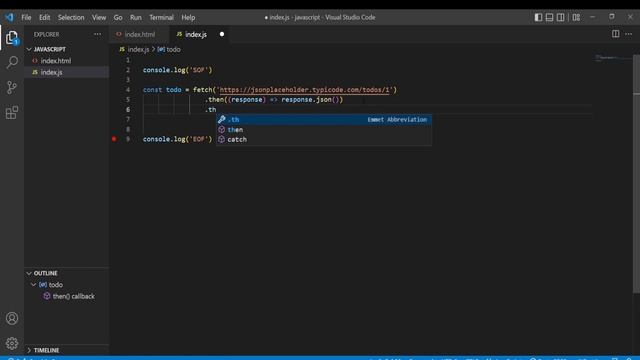
Task: Click the unsaved dot on index.js tab
Action: (x=222, y=34)
